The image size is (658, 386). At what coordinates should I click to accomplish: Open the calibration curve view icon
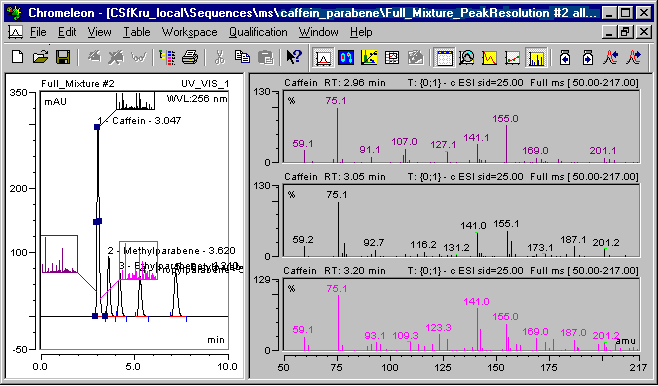click(x=369, y=57)
